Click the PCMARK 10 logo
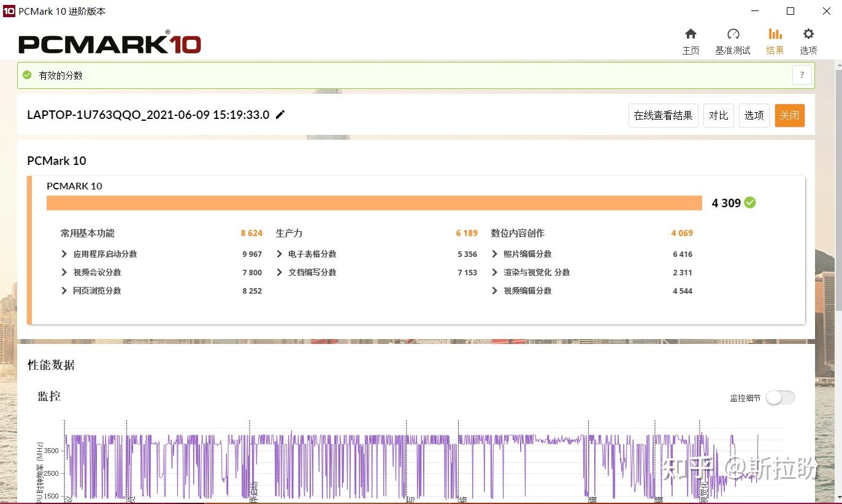The height and width of the screenshot is (504, 842). click(x=110, y=42)
